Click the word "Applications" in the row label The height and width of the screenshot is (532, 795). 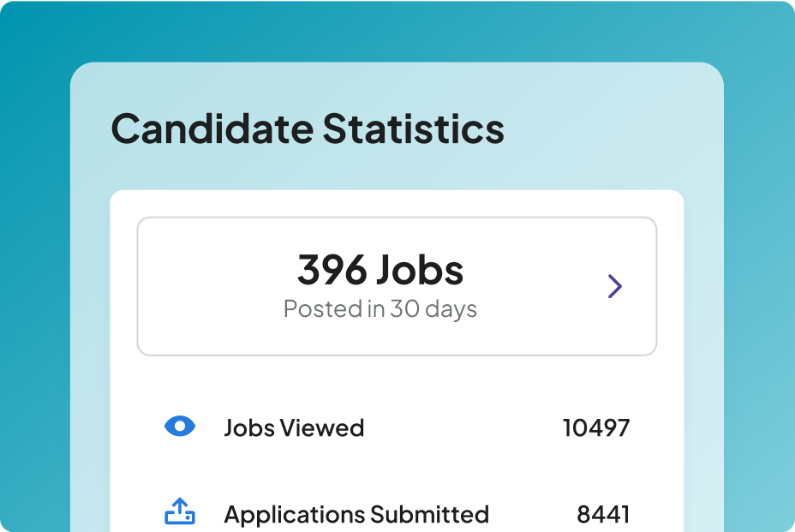294,514
